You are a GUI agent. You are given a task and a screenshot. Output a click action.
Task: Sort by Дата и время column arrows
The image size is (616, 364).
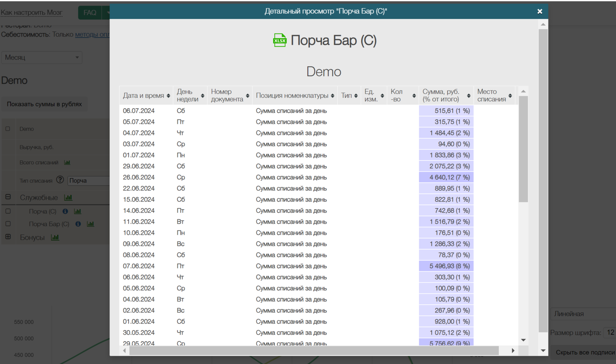coord(168,96)
